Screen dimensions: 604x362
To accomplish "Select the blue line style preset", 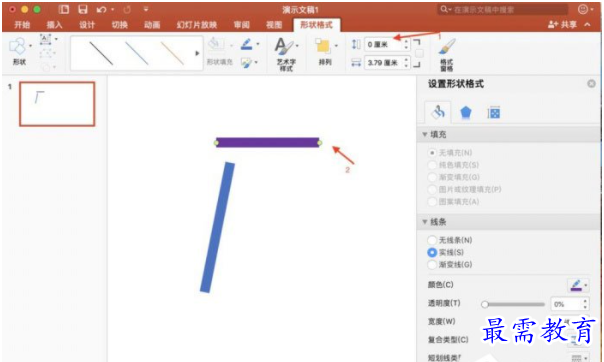I will 136,53.
